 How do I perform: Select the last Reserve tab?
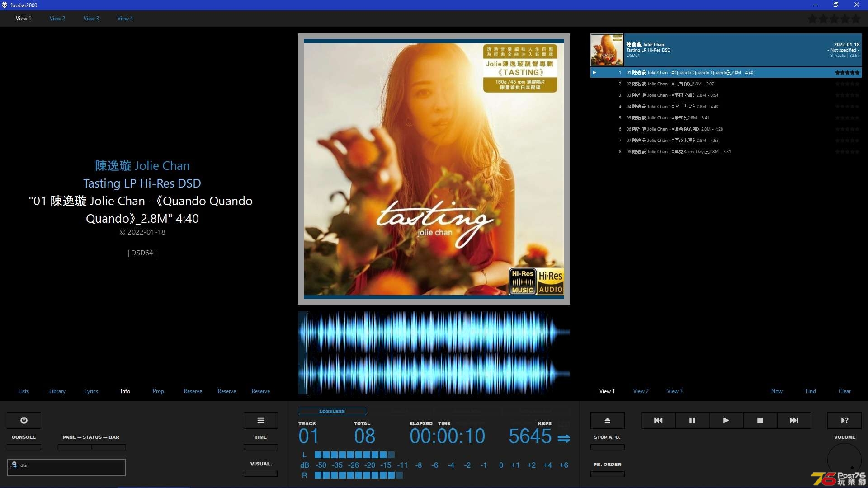[x=261, y=391]
